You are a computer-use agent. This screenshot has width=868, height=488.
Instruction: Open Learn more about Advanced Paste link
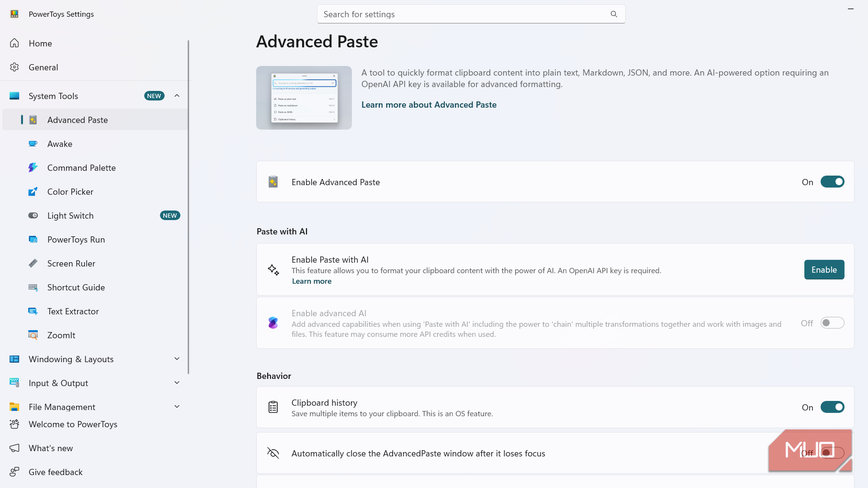click(428, 105)
